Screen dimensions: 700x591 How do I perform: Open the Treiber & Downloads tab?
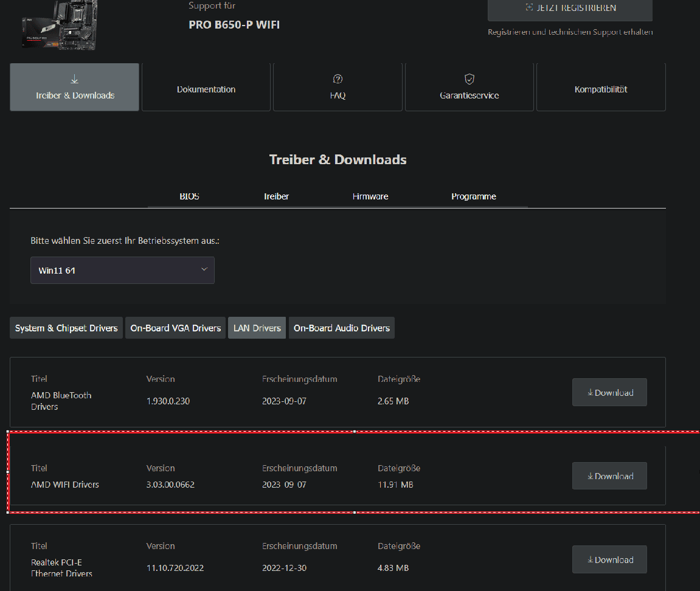(75, 87)
